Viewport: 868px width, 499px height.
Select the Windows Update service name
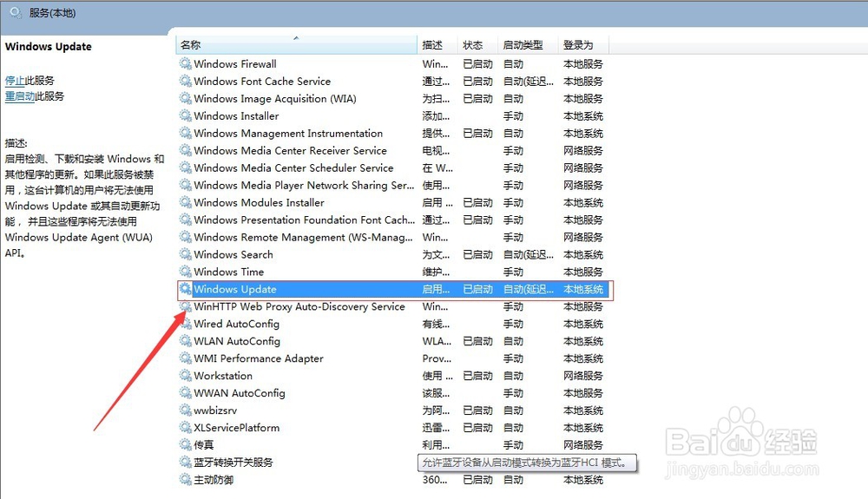235,289
